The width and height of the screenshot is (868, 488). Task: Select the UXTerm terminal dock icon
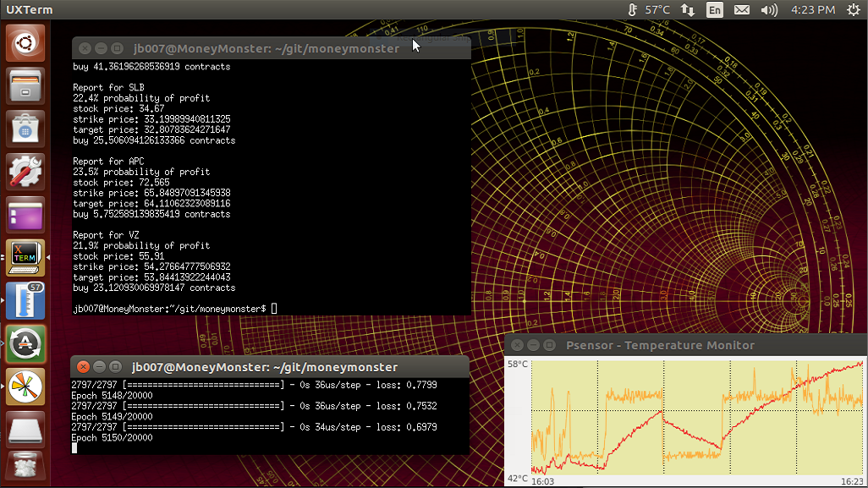[x=25, y=257]
